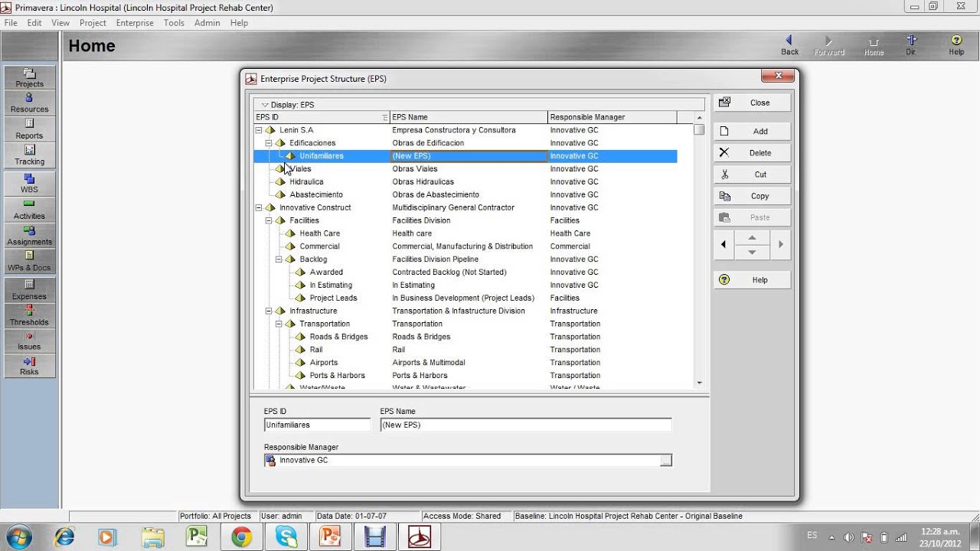Move selected EPS left with left arrow
Image resolution: width=980 pixels, height=551 pixels.
[724, 245]
